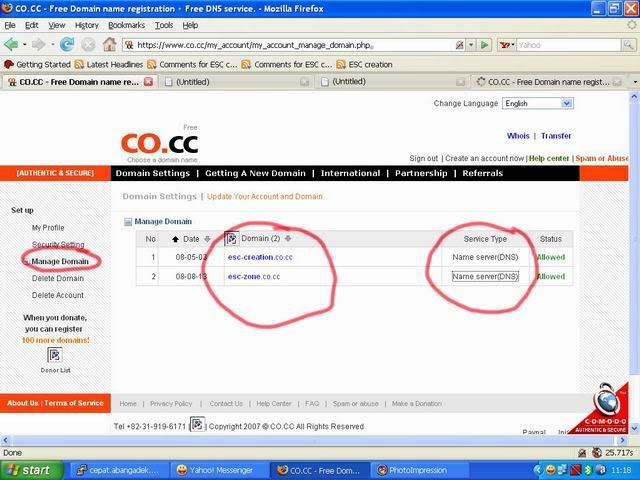Click Name server(DNS) for esc-creation row
The height and width of the screenshot is (480, 640).
pyautogui.click(x=485, y=257)
